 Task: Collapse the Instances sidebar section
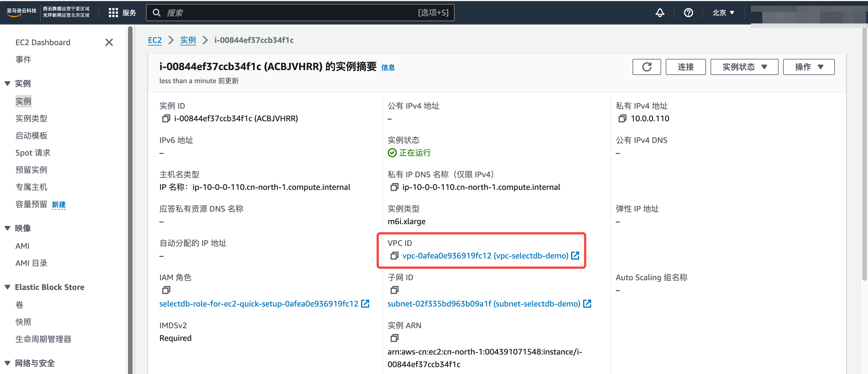pyautogui.click(x=7, y=84)
